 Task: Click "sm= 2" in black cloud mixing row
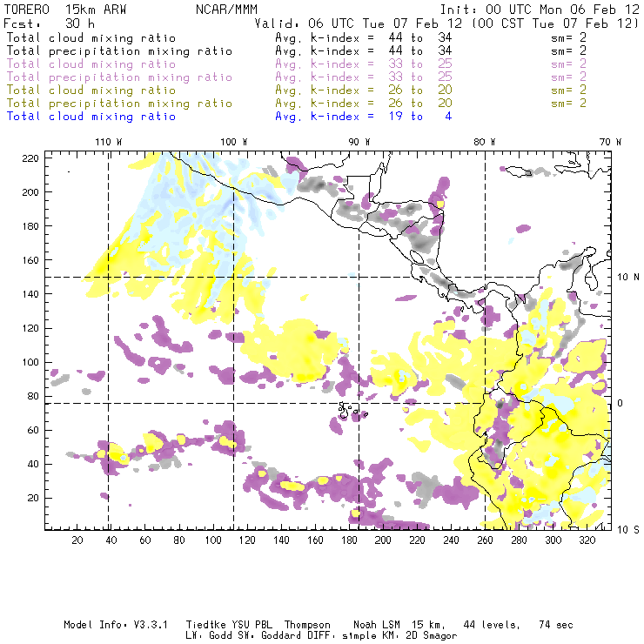(x=569, y=37)
